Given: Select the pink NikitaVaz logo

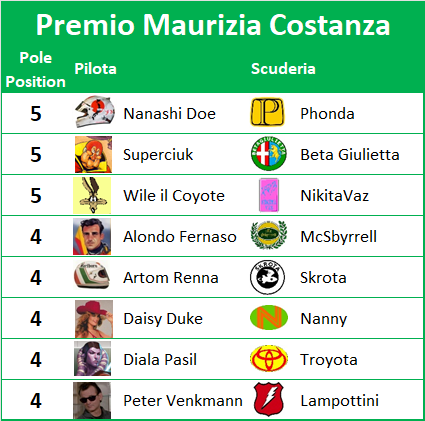Looking at the screenshot, I should [x=269, y=195].
